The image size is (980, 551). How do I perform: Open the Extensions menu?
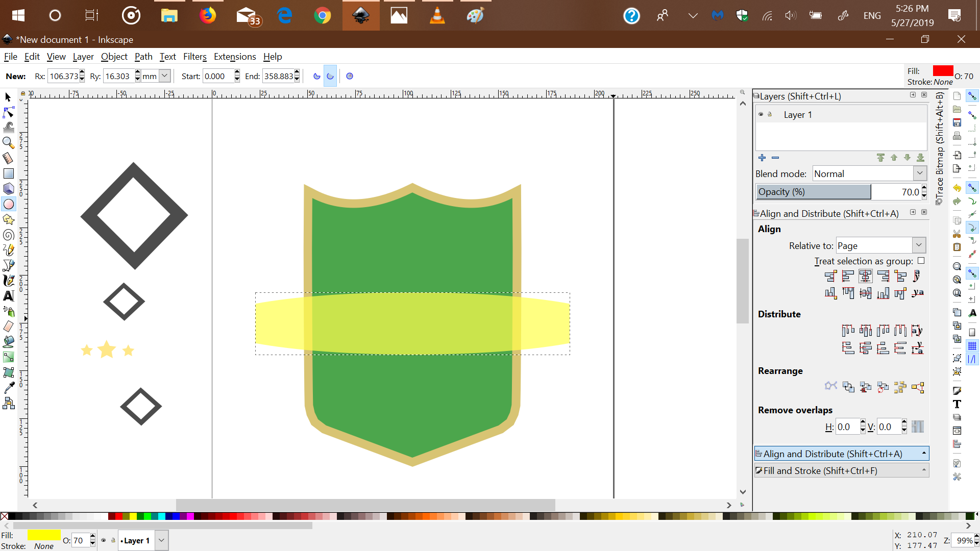pos(235,57)
